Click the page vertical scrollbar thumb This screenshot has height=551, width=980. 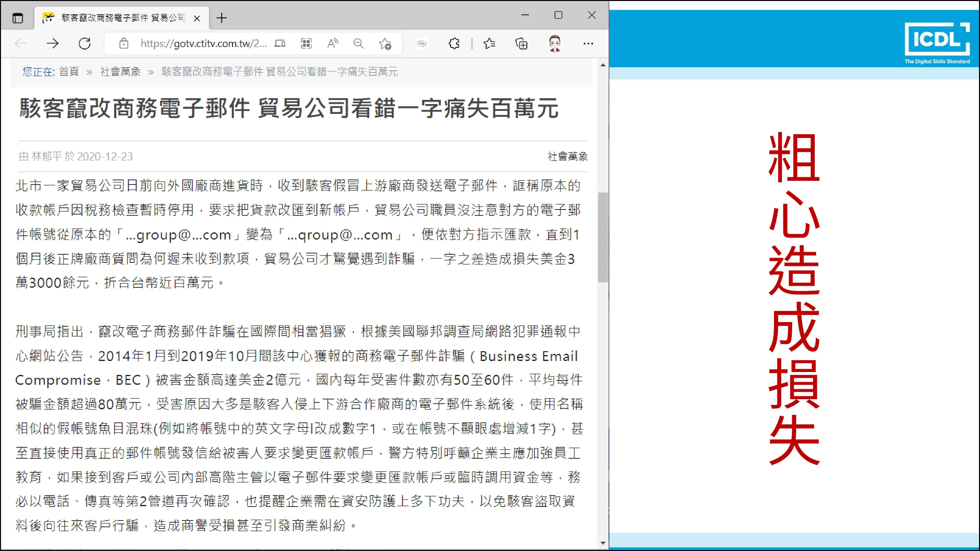tap(603, 237)
